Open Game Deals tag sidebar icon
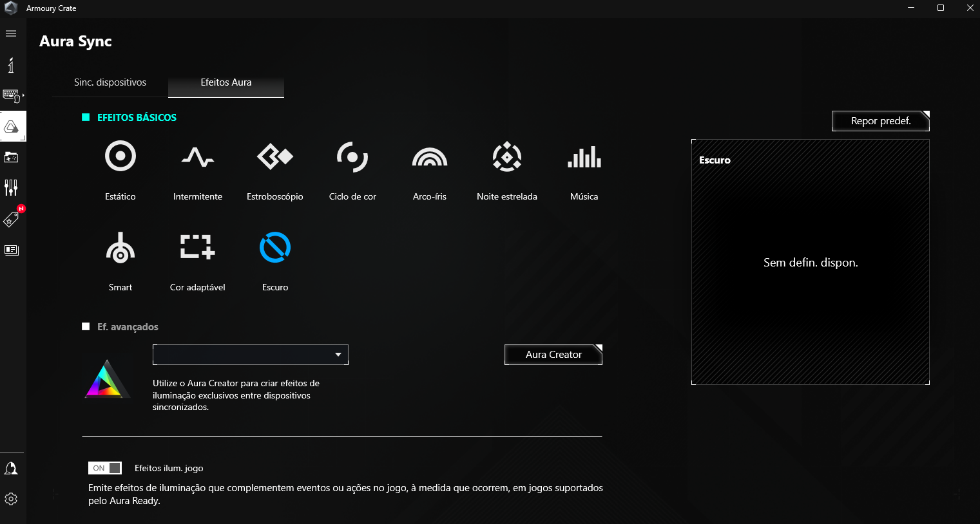Screen dimensions: 980x524 [x=11, y=220]
